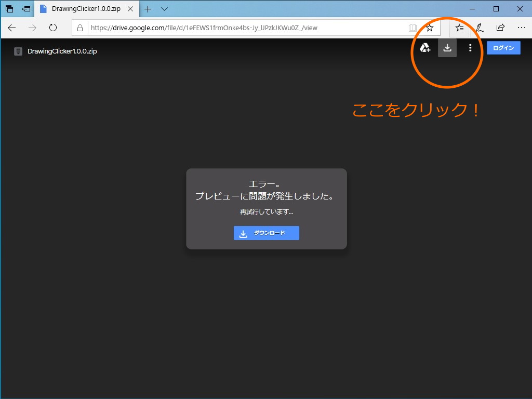Open the Hub via the favorites list icon
Image resolution: width=532 pixels, height=399 pixels.
point(459,28)
